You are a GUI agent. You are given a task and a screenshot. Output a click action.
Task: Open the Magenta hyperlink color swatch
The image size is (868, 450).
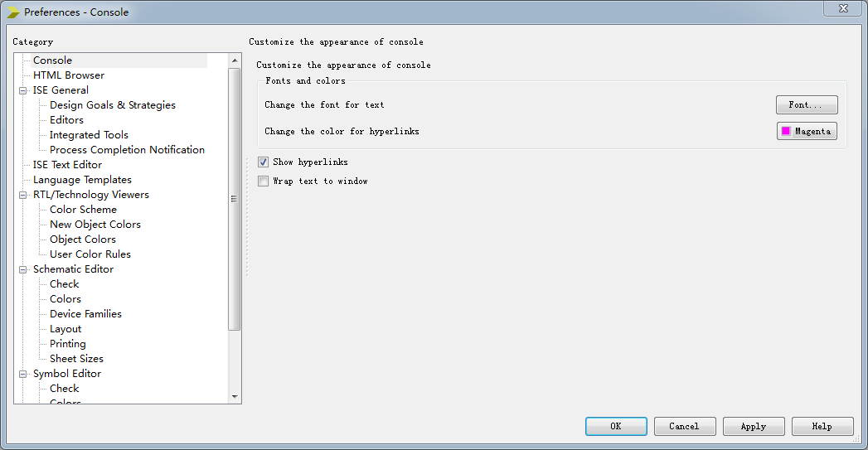pos(807,131)
